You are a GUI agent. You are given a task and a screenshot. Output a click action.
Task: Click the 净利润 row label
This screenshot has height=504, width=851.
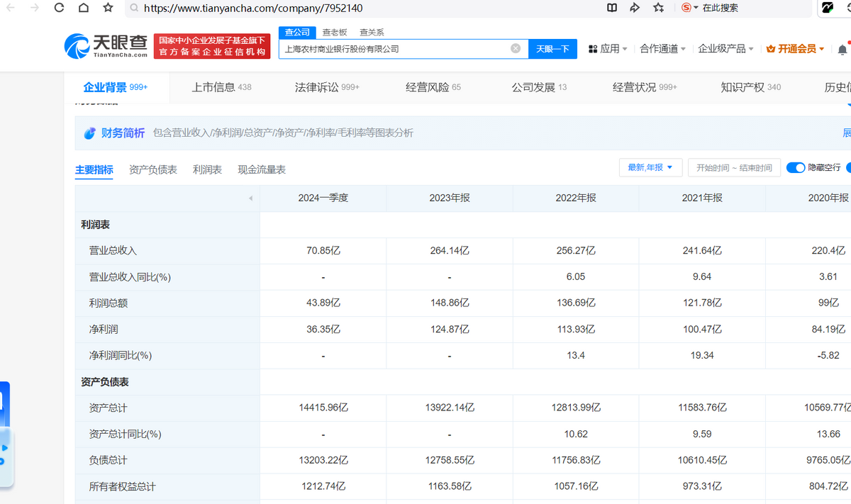[103, 330]
